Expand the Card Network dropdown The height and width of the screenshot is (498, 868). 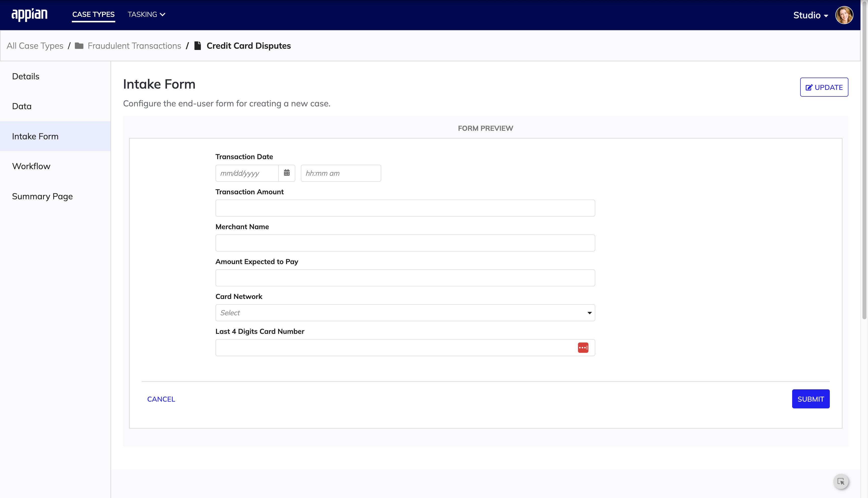point(405,313)
